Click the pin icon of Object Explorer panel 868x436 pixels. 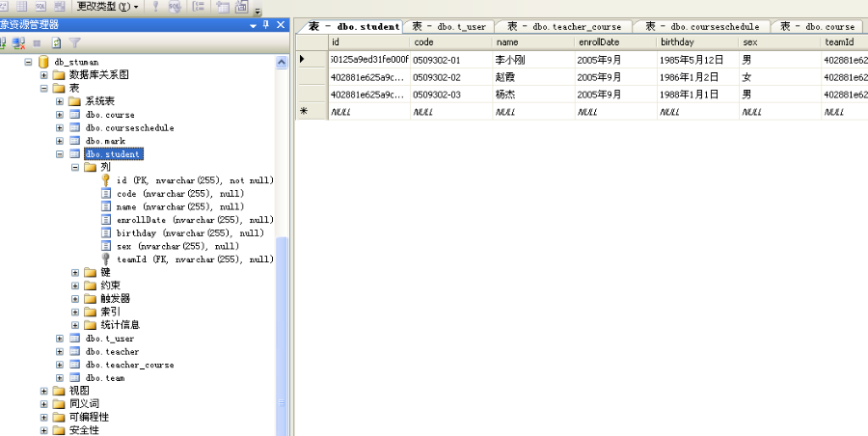(x=266, y=25)
